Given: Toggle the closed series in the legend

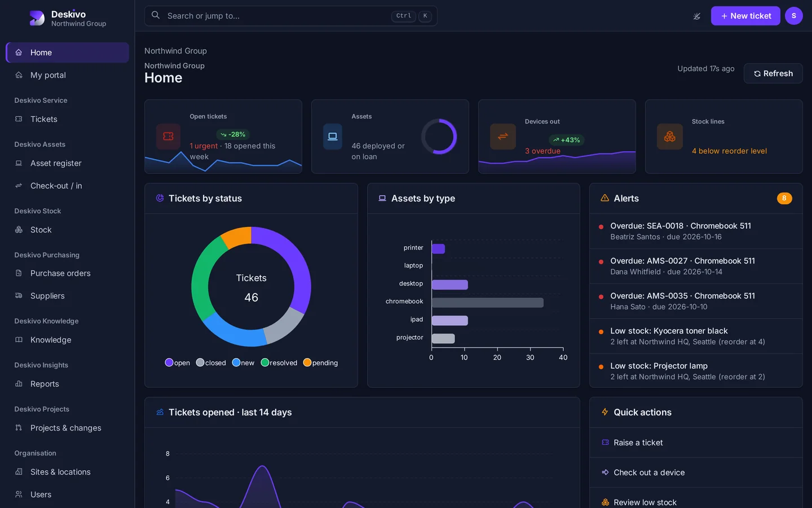Looking at the screenshot, I should 211,363.
